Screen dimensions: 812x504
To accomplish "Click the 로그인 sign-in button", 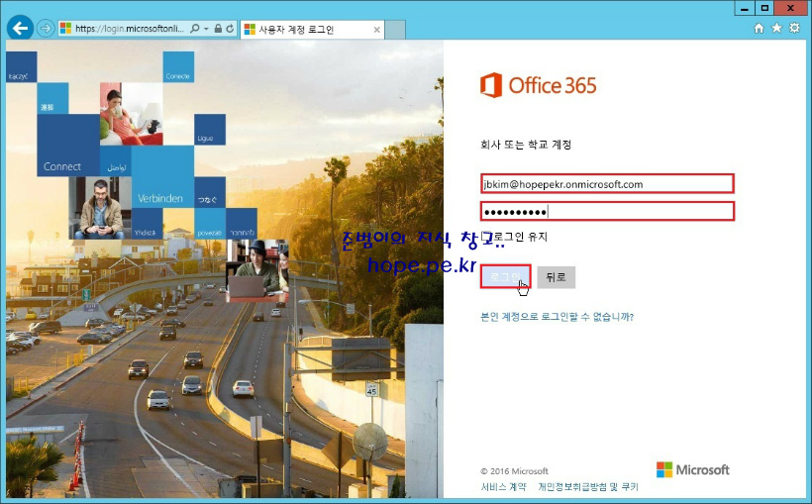I will (505, 276).
